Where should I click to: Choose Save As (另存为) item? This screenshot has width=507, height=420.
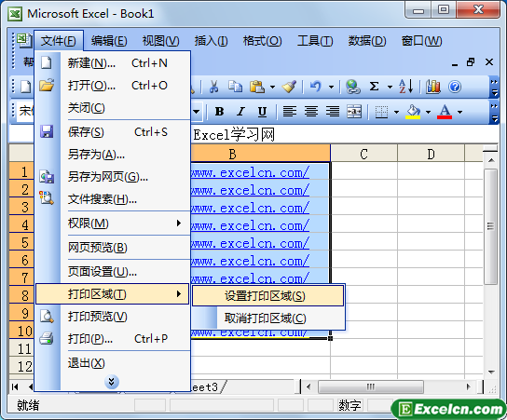coord(113,155)
